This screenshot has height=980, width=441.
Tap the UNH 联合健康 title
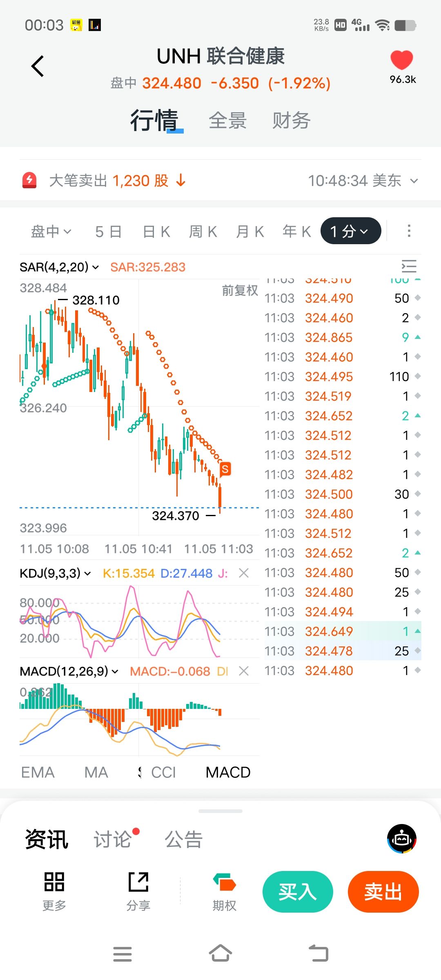point(220,56)
